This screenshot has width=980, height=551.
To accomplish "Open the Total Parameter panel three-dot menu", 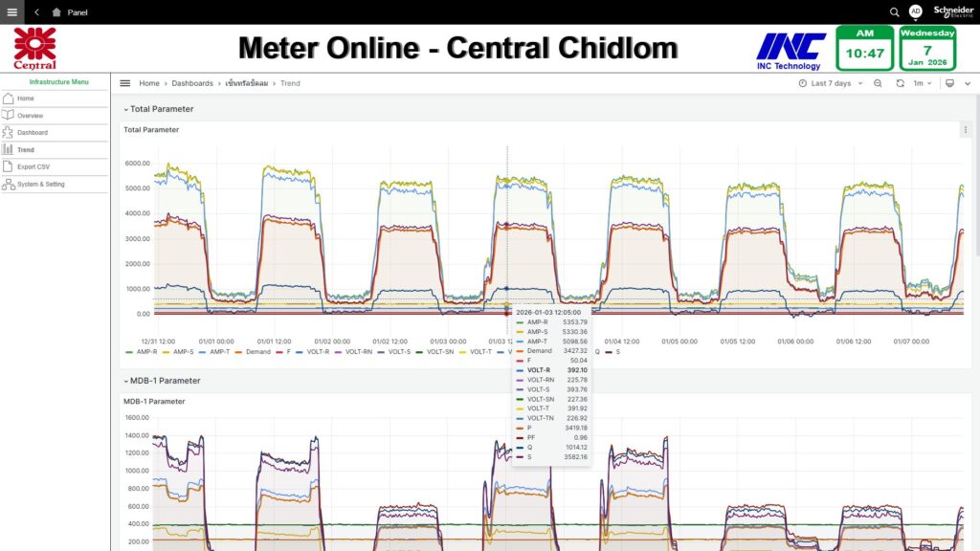I will [965, 130].
